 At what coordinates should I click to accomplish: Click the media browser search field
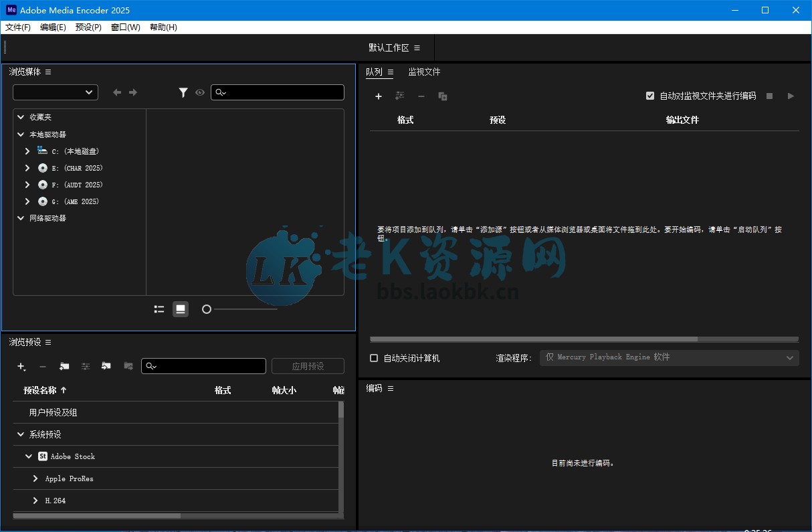[278, 92]
